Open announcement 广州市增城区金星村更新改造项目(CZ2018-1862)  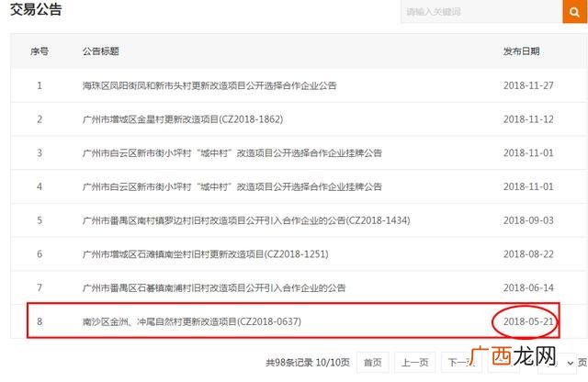point(183,119)
